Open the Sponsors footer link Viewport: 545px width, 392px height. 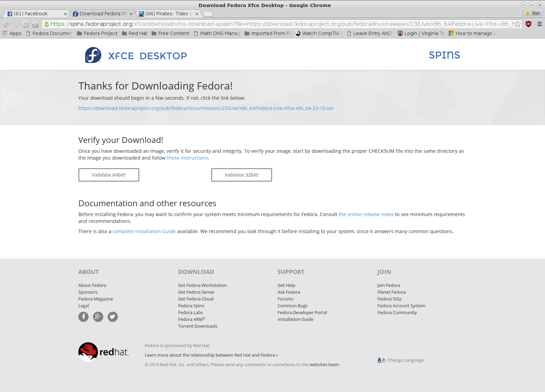[x=88, y=292]
